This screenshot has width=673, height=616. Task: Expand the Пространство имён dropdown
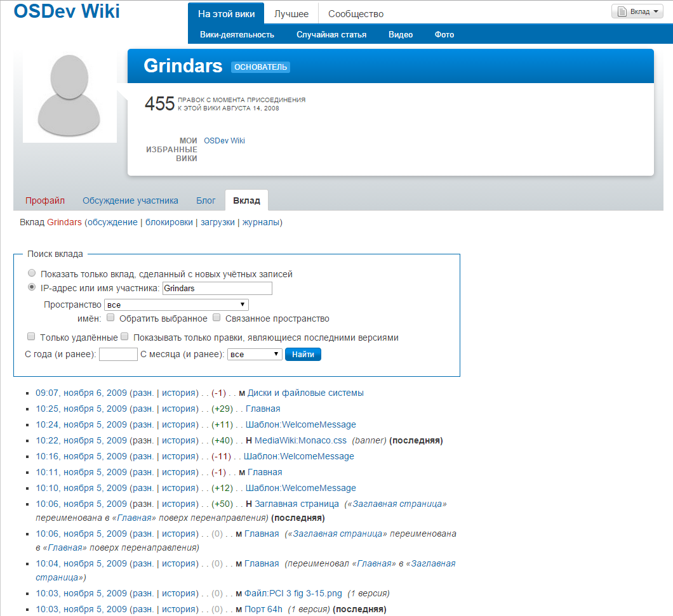pyautogui.click(x=177, y=305)
